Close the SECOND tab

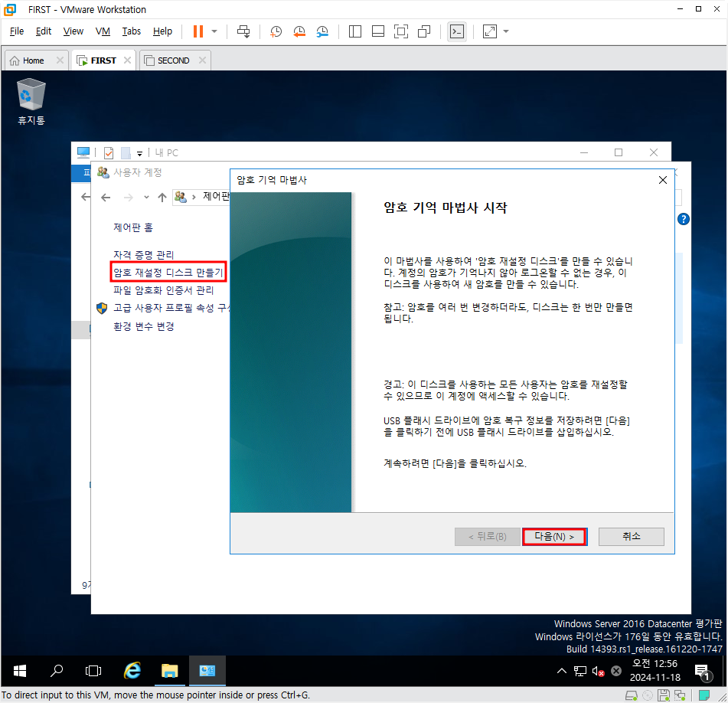coord(202,60)
